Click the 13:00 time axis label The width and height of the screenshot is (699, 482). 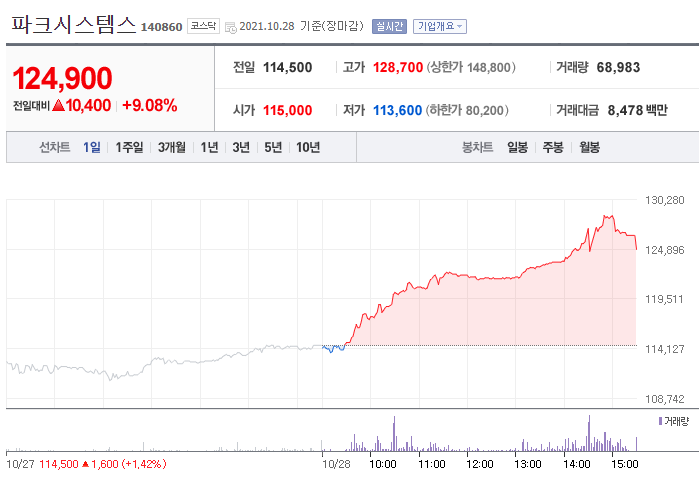(x=528, y=465)
